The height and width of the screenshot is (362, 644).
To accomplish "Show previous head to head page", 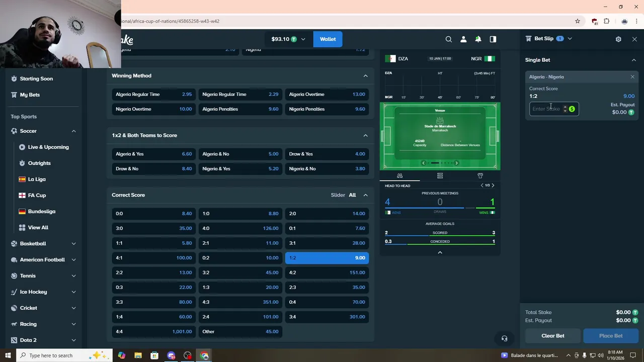I will 482,186.
